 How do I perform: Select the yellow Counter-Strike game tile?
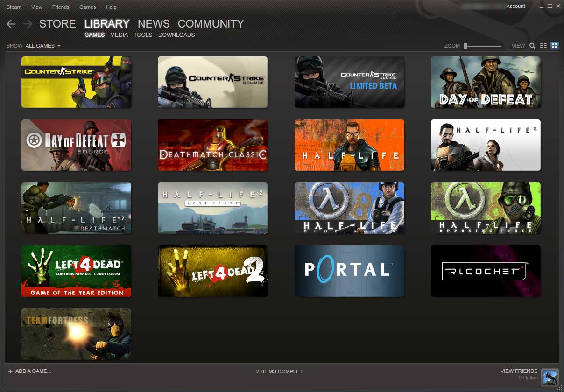pyautogui.click(x=77, y=82)
